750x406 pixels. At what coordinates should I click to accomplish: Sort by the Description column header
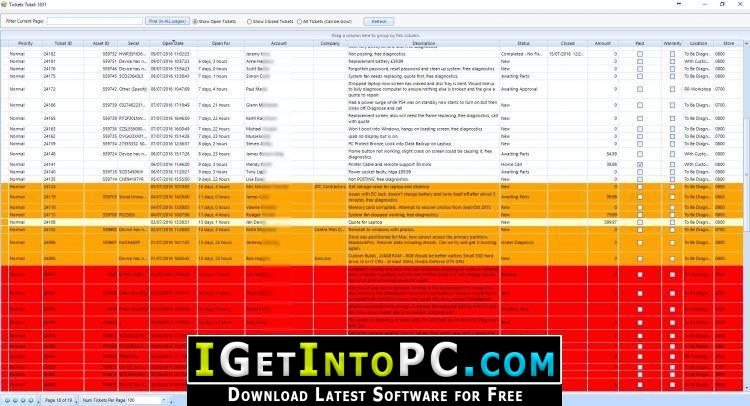(x=423, y=43)
